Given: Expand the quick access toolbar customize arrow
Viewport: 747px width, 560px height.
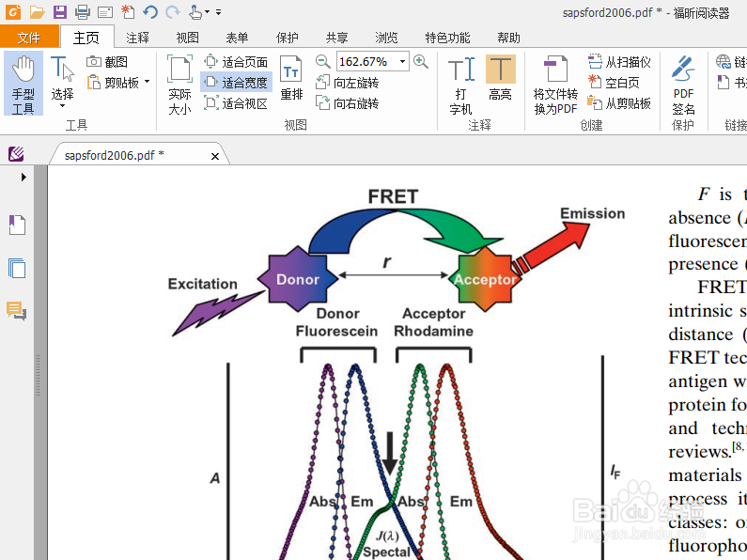Looking at the screenshot, I should 218,12.
